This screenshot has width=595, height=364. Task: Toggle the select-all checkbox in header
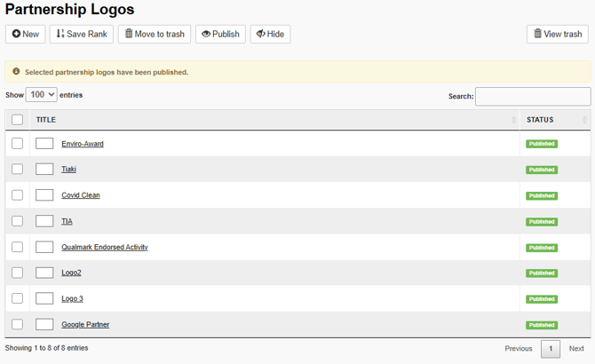pyautogui.click(x=17, y=120)
